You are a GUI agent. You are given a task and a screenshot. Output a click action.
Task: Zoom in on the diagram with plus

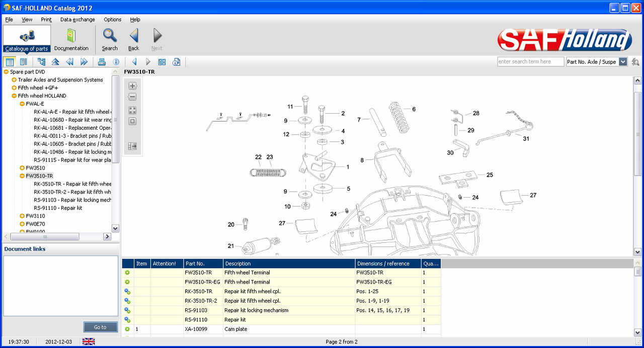click(x=132, y=86)
